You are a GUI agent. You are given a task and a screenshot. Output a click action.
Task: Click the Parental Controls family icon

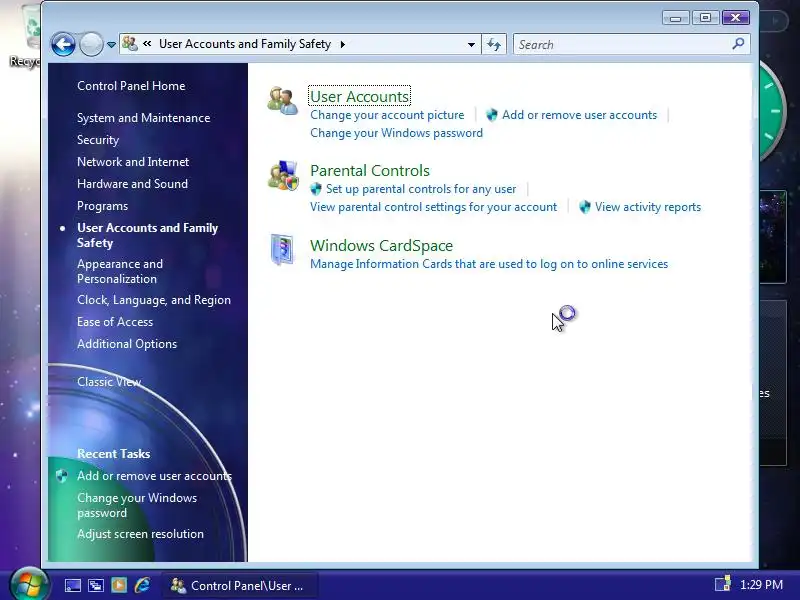(x=283, y=175)
